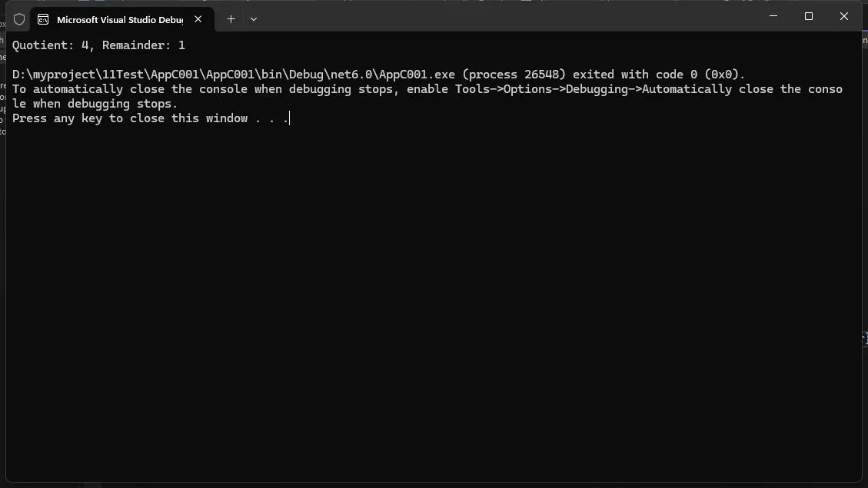This screenshot has width=868, height=488.
Task: Close the terminal window
Action: click(844, 16)
